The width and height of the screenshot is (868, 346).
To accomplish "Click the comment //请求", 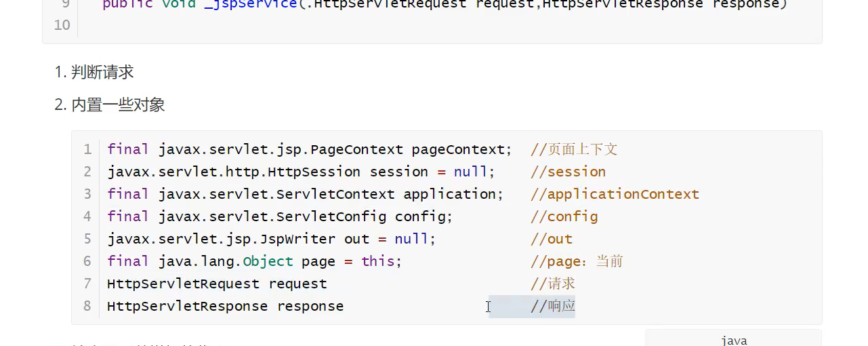I will [x=553, y=284].
